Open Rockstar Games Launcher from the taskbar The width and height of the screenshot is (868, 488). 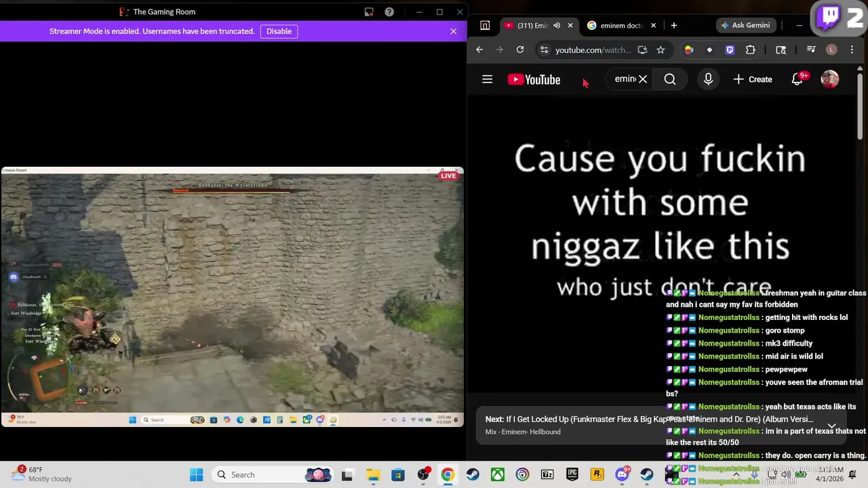pyautogui.click(x=597, y=474)
